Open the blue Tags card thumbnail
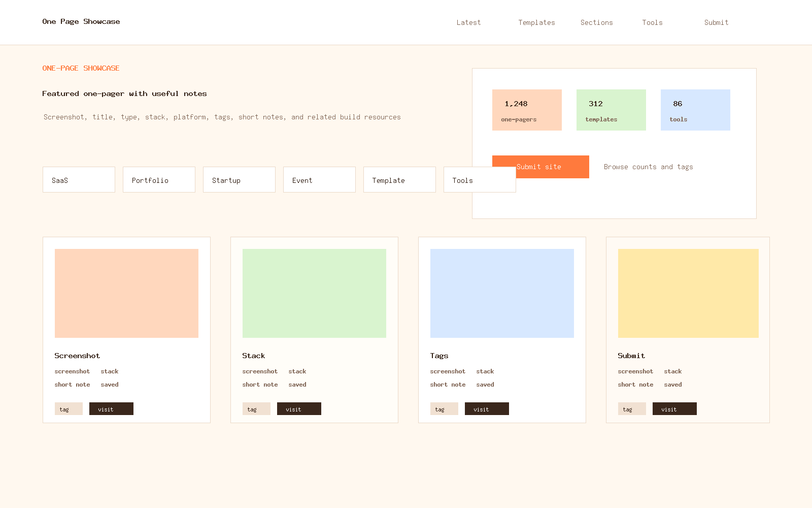Image resolution: width=812 pixels, height=508 pixels. point(502,293)
